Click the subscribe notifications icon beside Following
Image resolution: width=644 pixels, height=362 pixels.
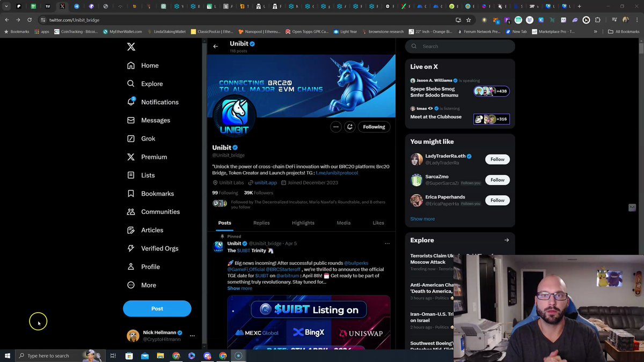coord(350,127)
